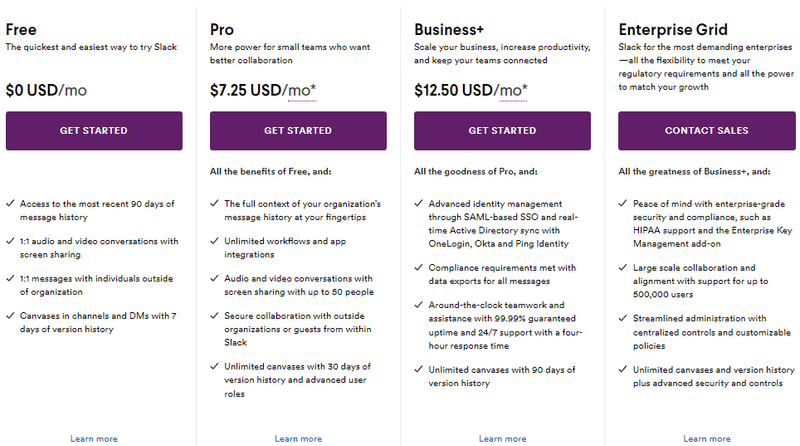Follow Learn more link under Pro plan

click(x=298, y=438)
